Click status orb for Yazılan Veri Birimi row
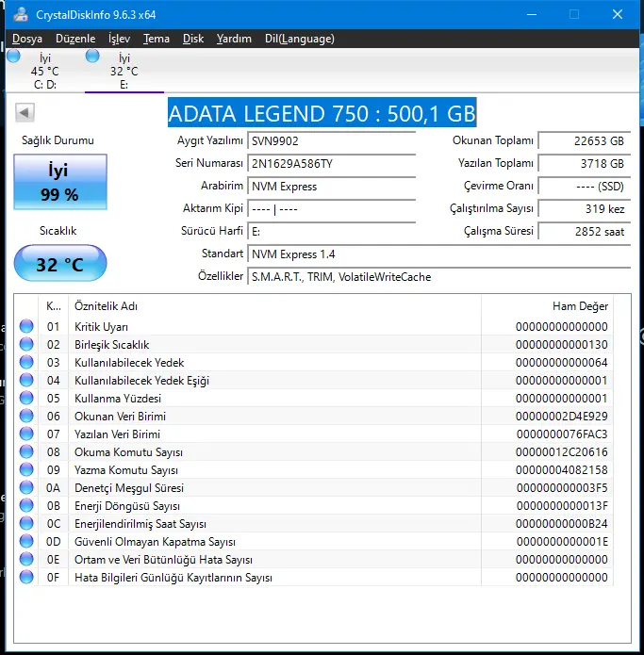This screenshot has width=644, height=655. (26, 434)
